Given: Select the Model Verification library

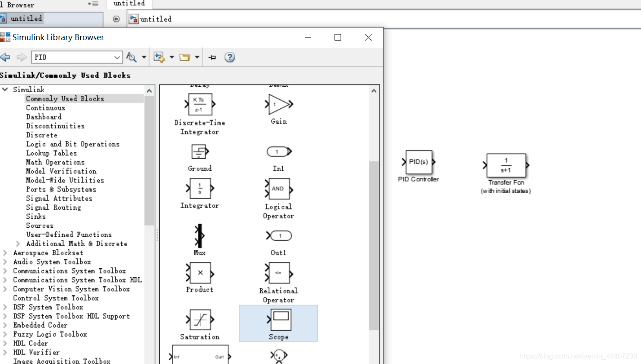Looking at the screenshot, I should pyautogui.click(x=61, y=171).
